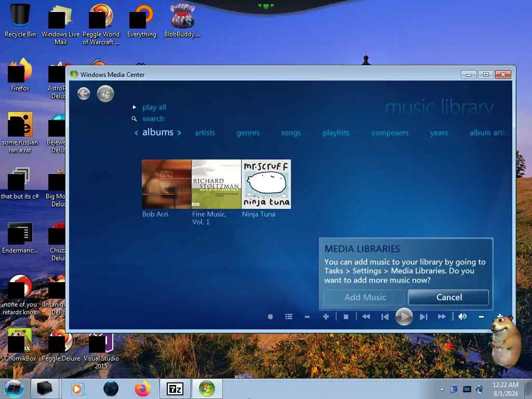Switch to the songs view
The width and height of the screenshot is (532, 399).
(291, 133)
